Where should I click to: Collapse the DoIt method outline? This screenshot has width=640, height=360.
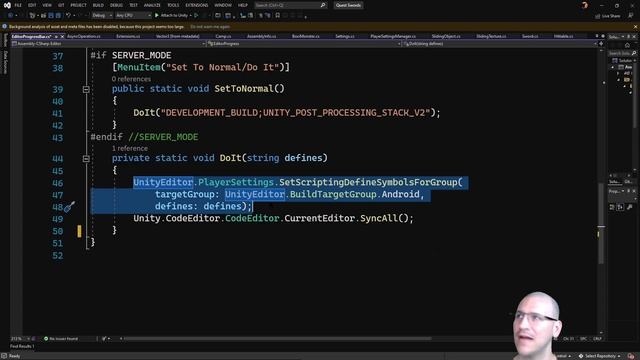point(86,159)
